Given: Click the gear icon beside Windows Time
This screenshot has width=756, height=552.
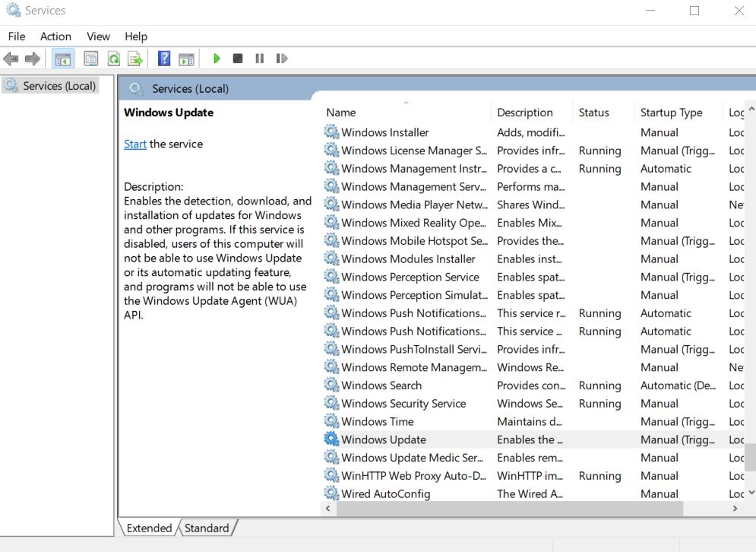Looking at the screenshot, I should 331,420.
